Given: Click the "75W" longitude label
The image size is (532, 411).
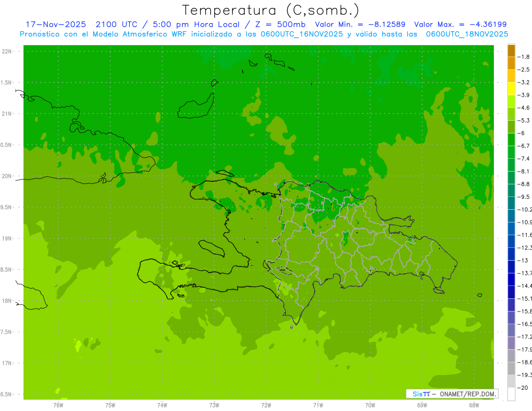Looking at the screenshot, I should (x=110, y=405).
